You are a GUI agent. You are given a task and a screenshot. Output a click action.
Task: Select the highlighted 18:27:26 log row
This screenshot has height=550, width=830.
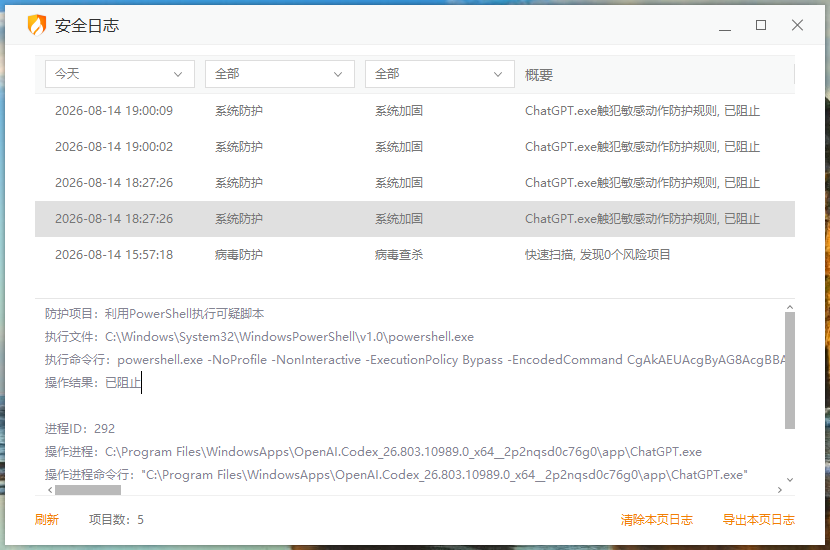[414, 219]
